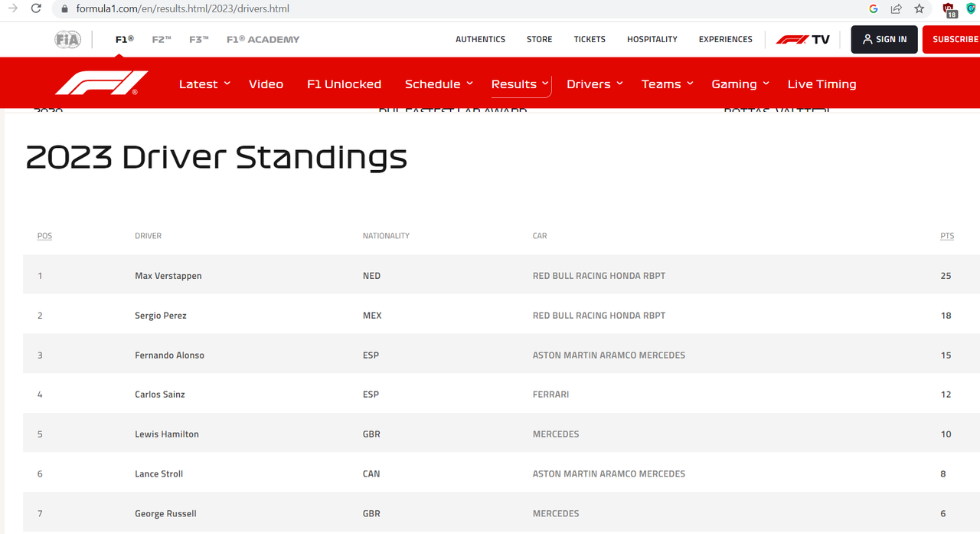
Task: Open Fernando Alonso's driver link
Action: pyautogui.click(x=169, y=355)
